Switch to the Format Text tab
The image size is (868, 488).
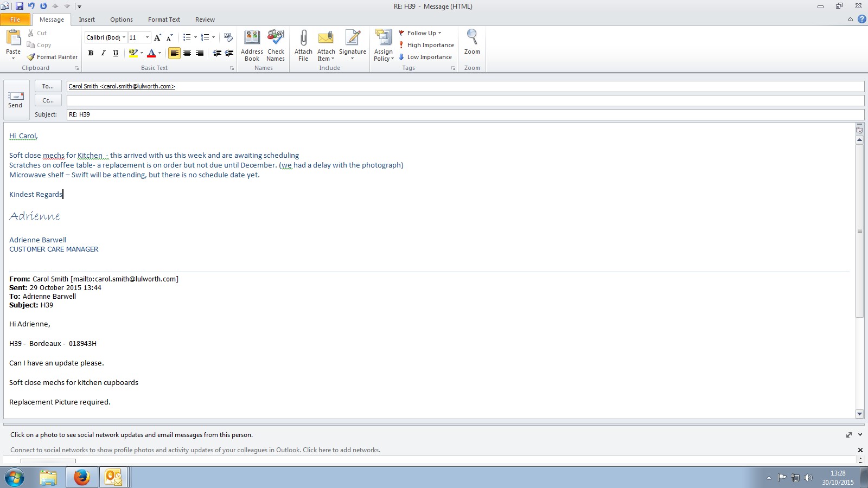[x=164, y=20]
